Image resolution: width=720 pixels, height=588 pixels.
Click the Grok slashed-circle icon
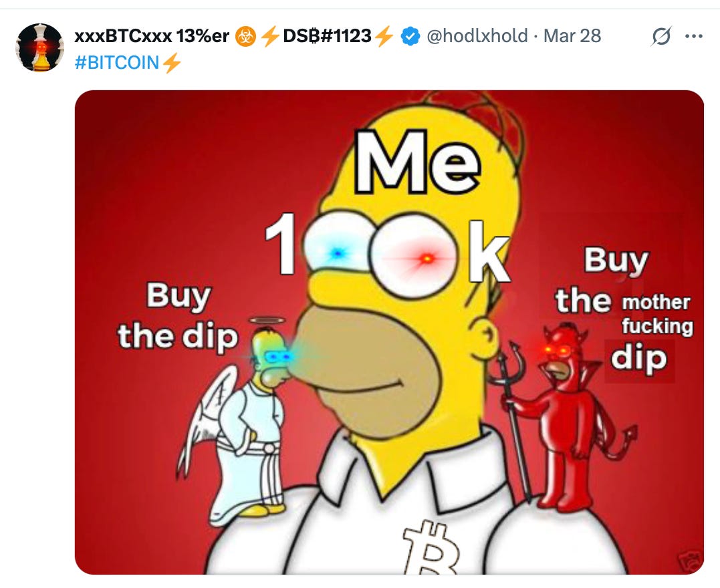pos(661,36)
